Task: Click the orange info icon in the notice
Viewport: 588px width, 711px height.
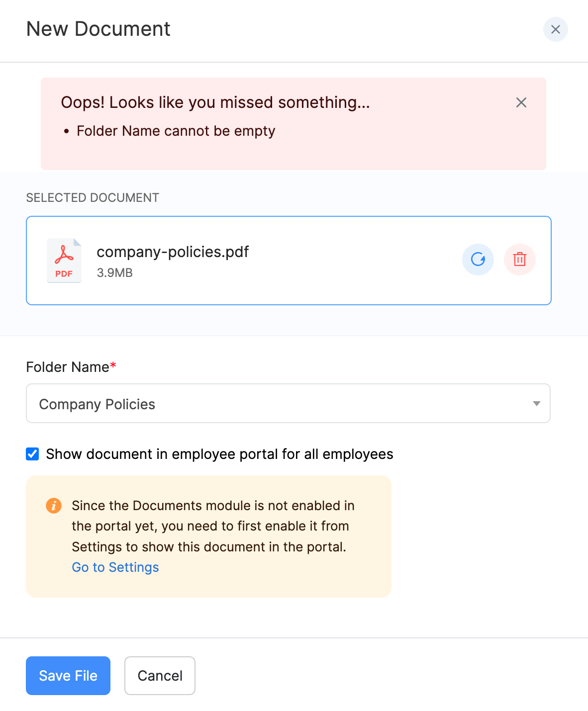Action: [54, 506]
